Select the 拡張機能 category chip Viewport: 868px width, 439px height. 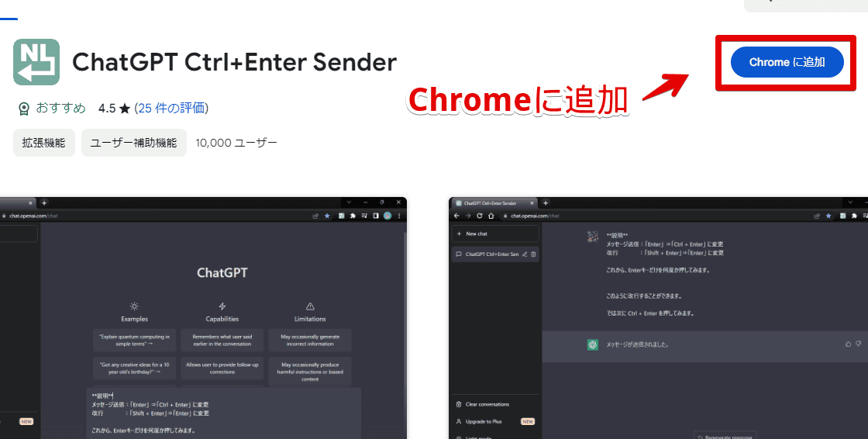pyautogui.click(x=43, y=143)
